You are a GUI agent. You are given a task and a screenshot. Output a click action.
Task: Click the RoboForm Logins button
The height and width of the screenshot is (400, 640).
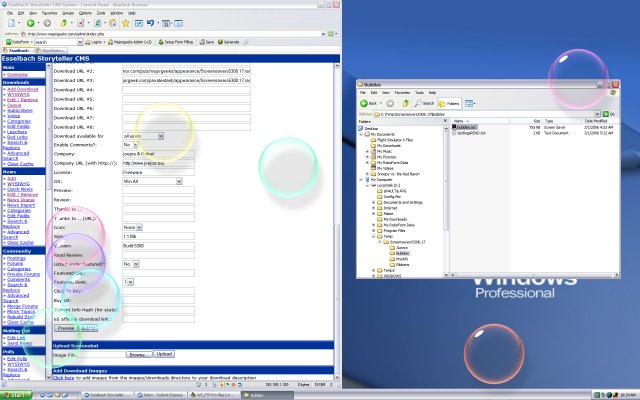pyautogui.click(x=95, y=42)
